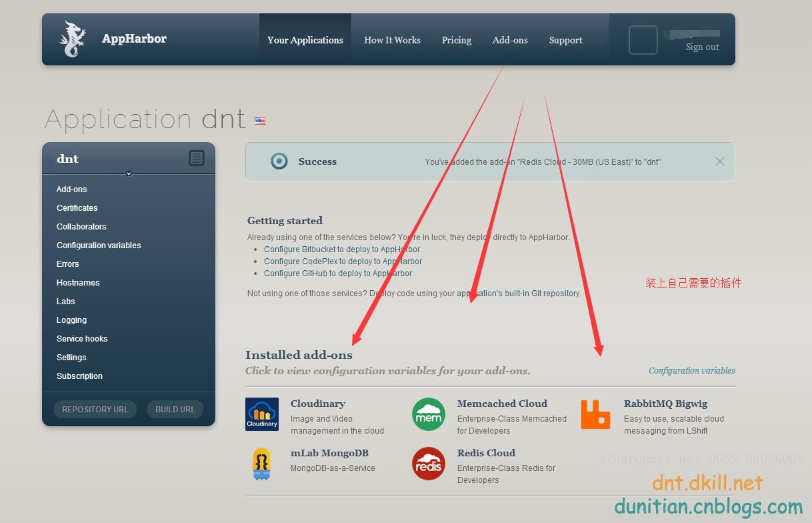The width and height of the screenshot is (812, 523).
Task: Open Subscription in the sidebar
Action: pyautogui.click(x=79, y=376)
